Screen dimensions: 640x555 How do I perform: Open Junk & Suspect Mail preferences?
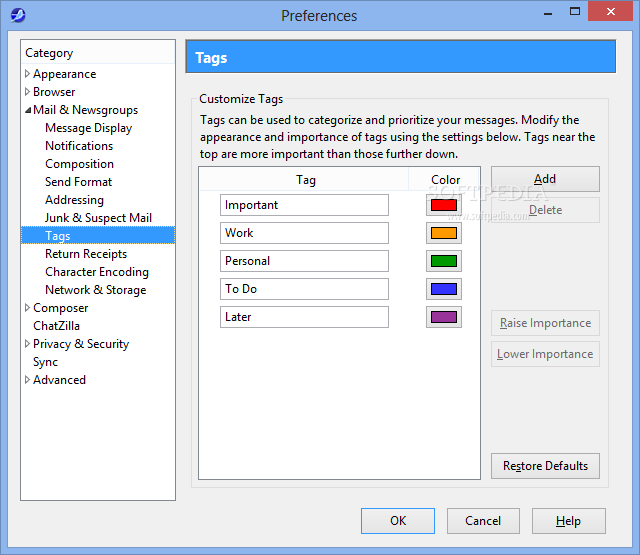[98, 218]
